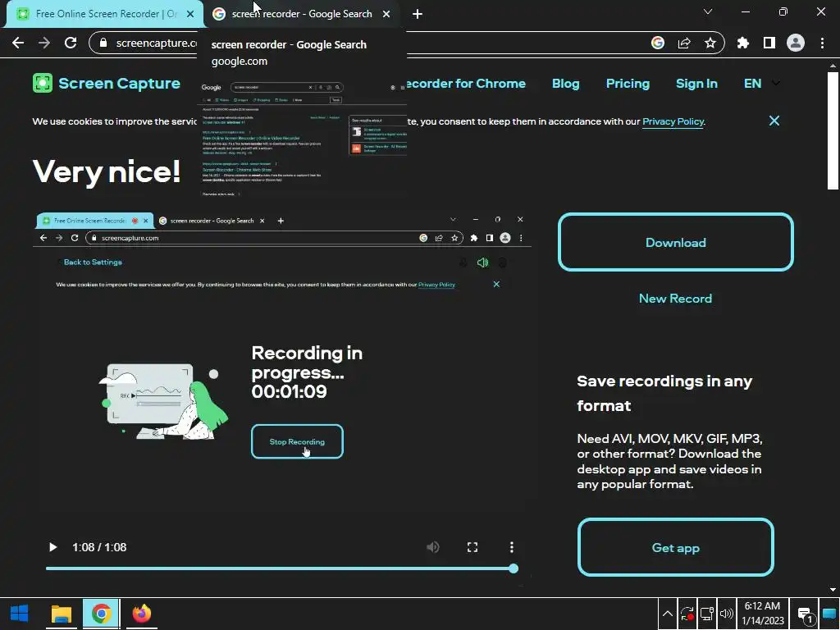Click the video progress bar
The width and height of the screenshot is (840, 630).
282,568
